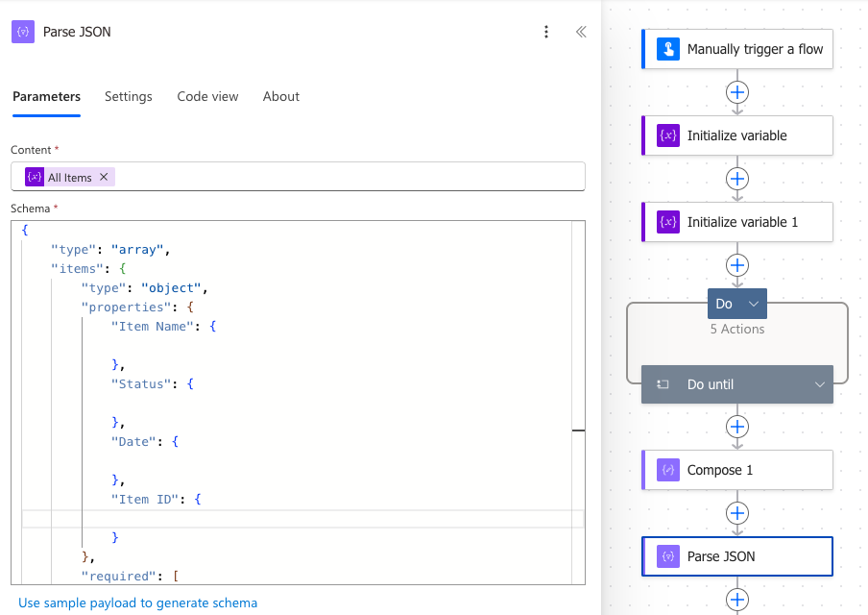Screen dimensions: 868x615
Task: Add step after Parse JSON card
Action: 737,600
